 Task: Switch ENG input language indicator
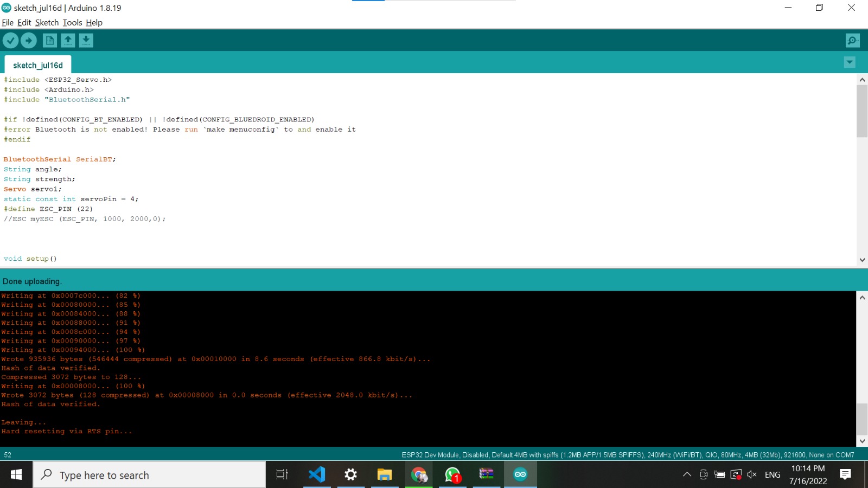tap(773, 475)
